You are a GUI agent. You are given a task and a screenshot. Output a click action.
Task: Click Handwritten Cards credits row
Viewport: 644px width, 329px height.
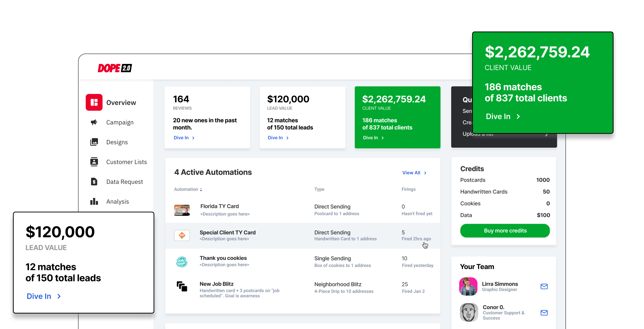(505, 192)
